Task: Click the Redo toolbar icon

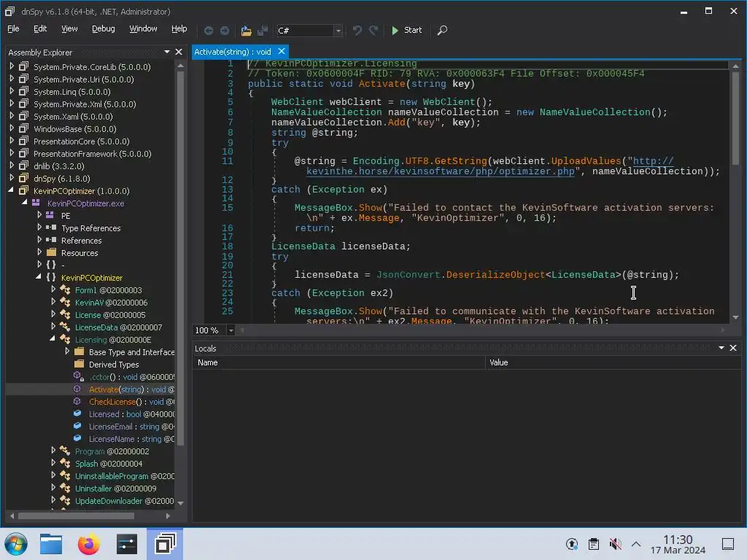Action: [x=373, y=31]
